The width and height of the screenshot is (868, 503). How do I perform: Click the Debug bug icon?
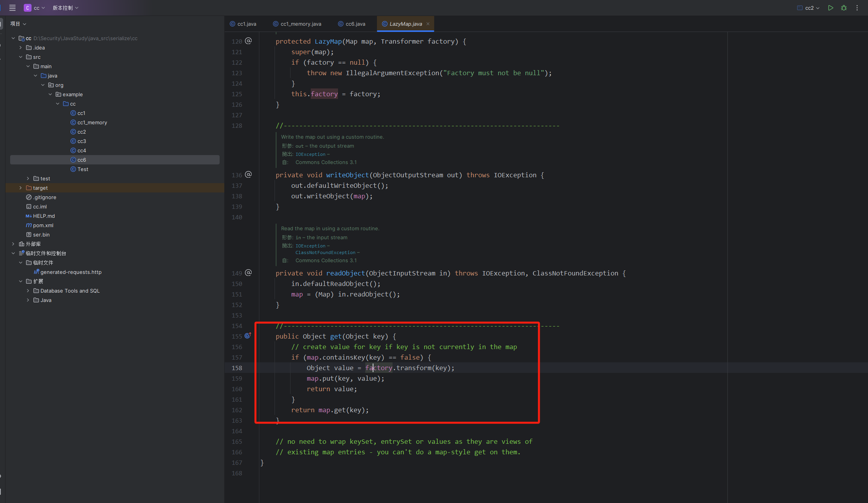843,8
